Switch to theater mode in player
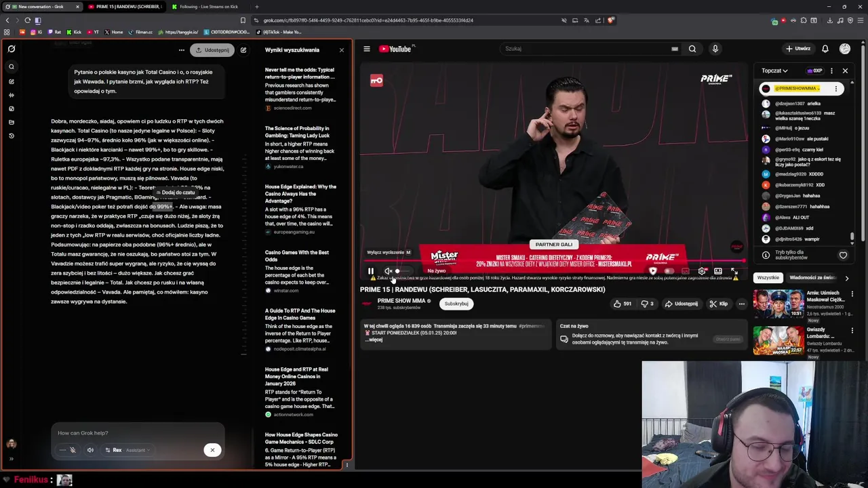Viewport: 868px width, 488px height. tap(718, 271)
